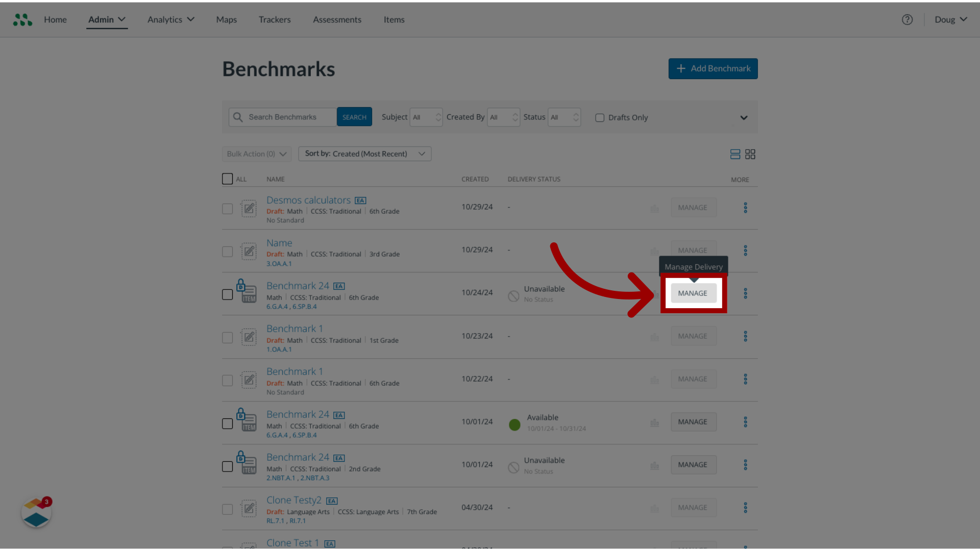Click the grid view layout icon
The image size is (980, 551).
(750, 154)
